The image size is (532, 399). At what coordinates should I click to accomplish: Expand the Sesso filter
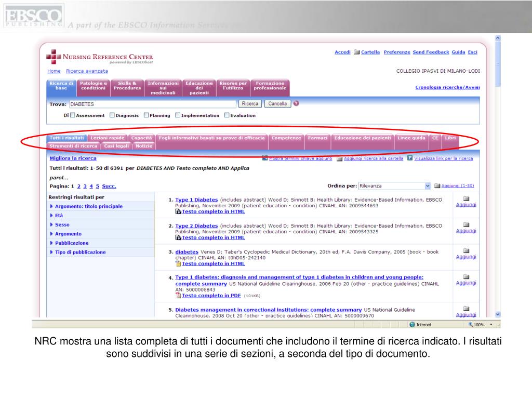(60, 224)
